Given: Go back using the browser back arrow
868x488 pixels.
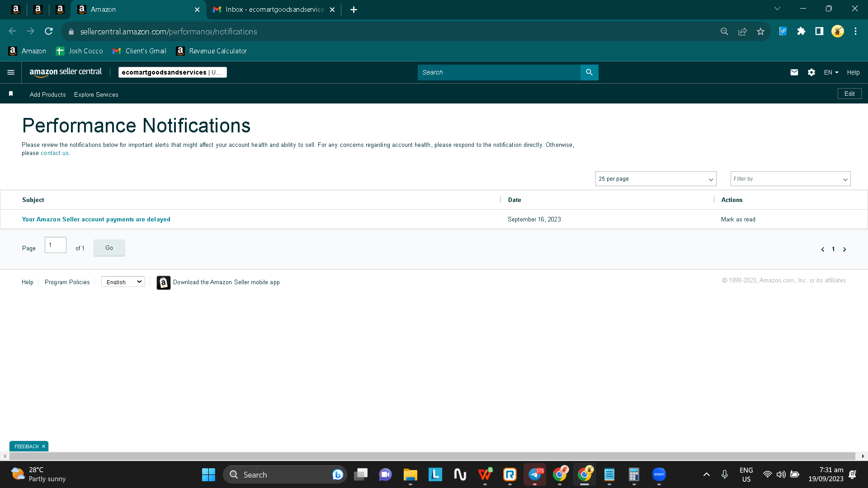Looking at the screenshot, I should (x=13, y=31).
